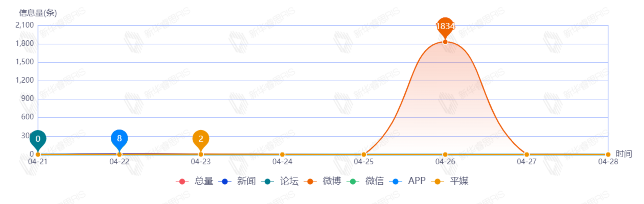Screen dimensions: 644x204
Task: Toggle the 新闻 legend series
Action: [237, 181]
